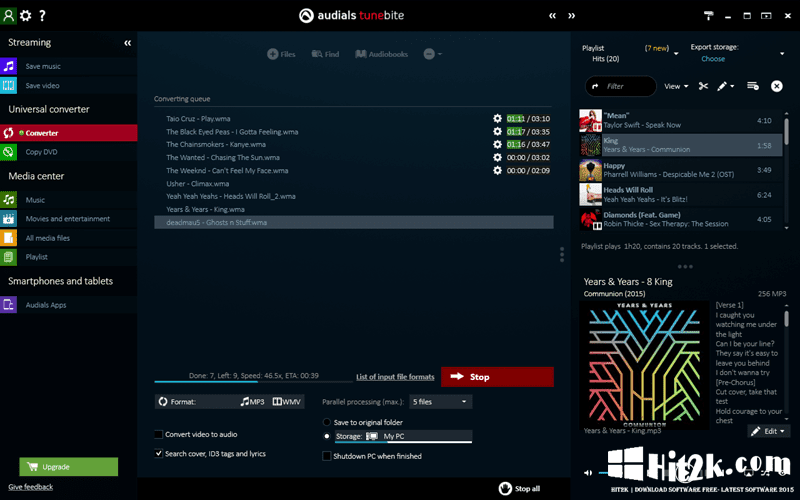Click the conversion progress bar
This screenshot has height=500, width=800.
[253, 382]
